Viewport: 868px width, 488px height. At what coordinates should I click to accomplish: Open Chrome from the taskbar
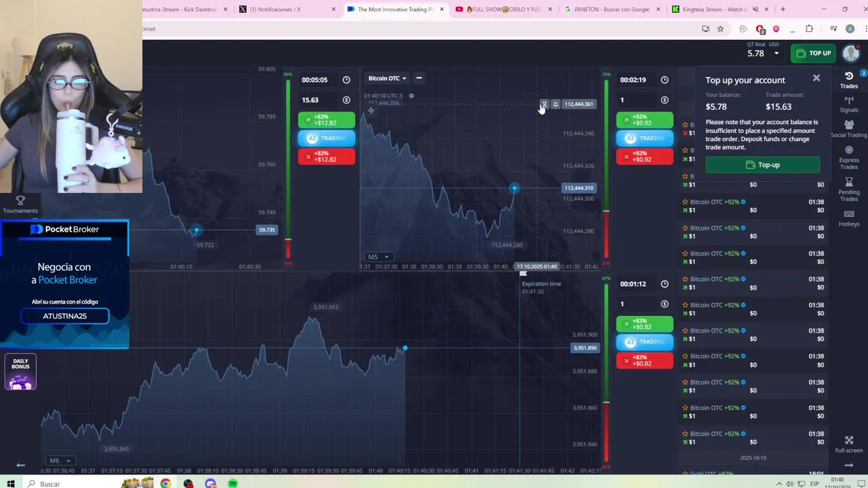(165, 483)
